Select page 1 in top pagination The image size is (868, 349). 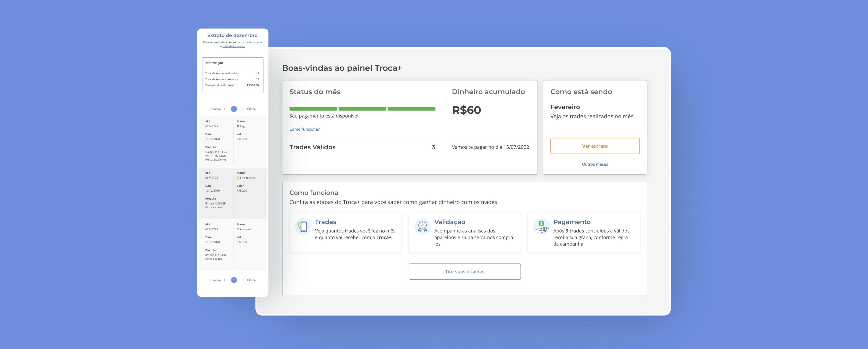coord(234,109)
